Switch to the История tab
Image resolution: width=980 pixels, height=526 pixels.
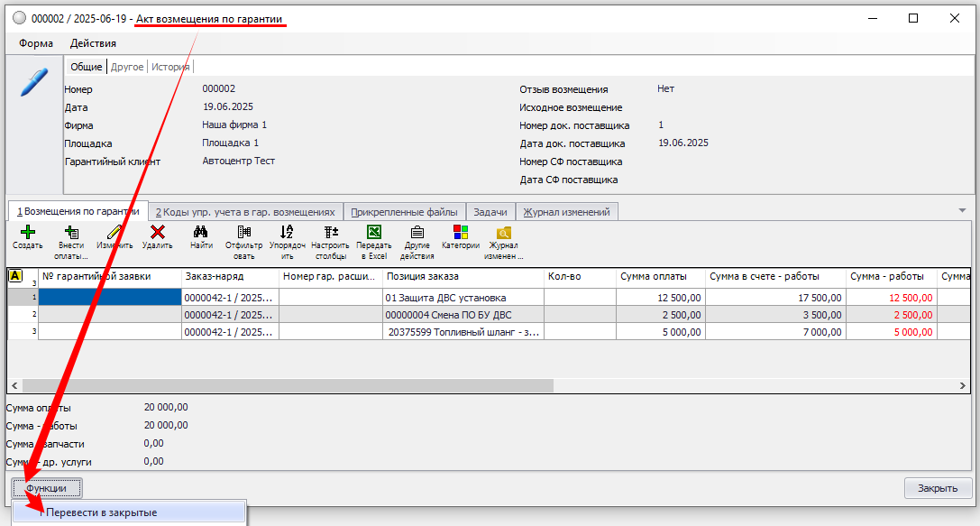[x=169, y=67]
